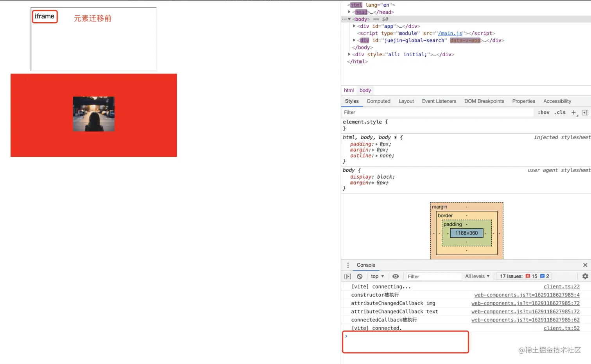This screenshot has width=591, height=364.
Task: Open the console drawer three-dot menu
Action: [348, 265]
